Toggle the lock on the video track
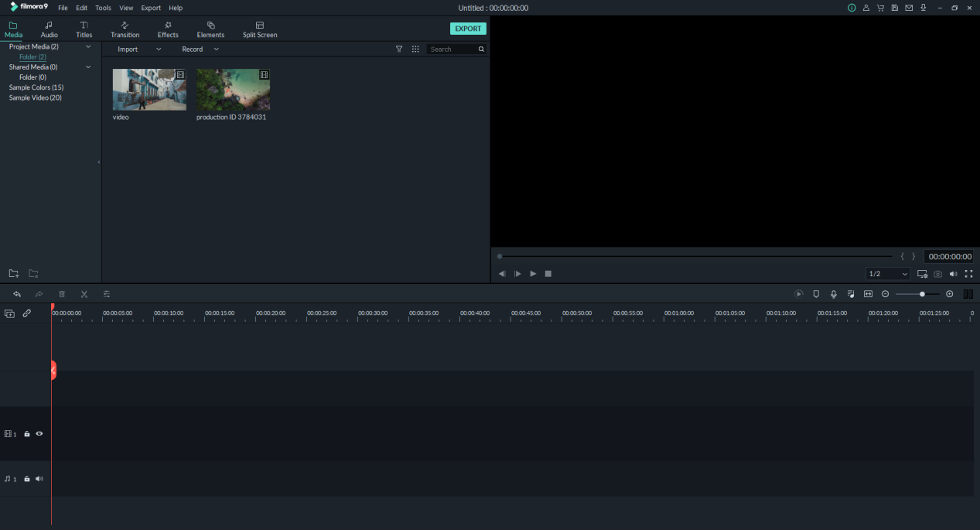This screenshot has height=530, width=980. tap(26, 434)
